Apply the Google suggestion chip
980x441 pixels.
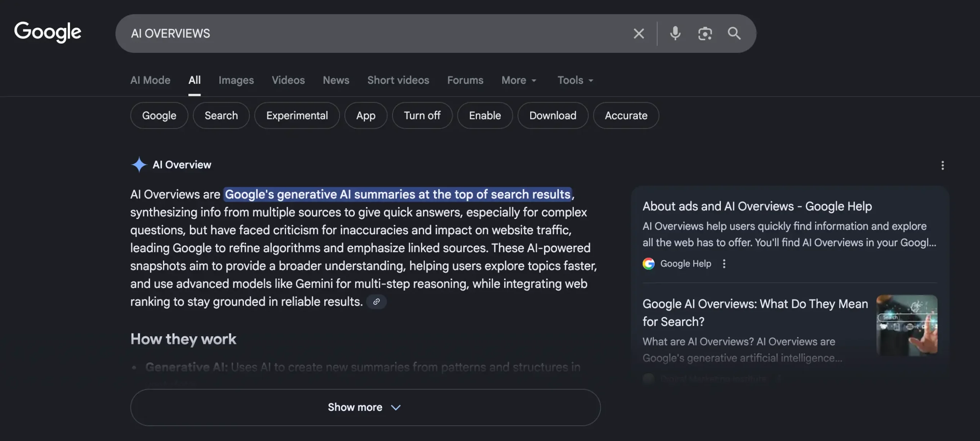pos(159,115)
